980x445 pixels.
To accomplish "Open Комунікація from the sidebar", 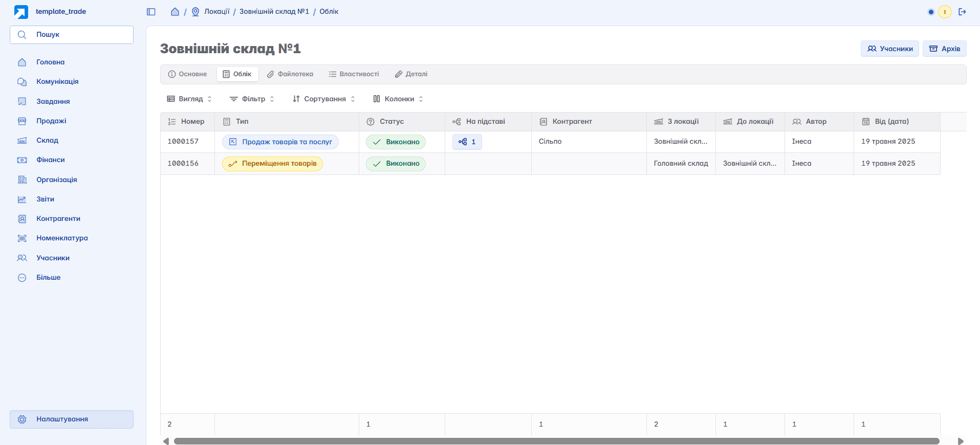I will (x=72, y=82).
